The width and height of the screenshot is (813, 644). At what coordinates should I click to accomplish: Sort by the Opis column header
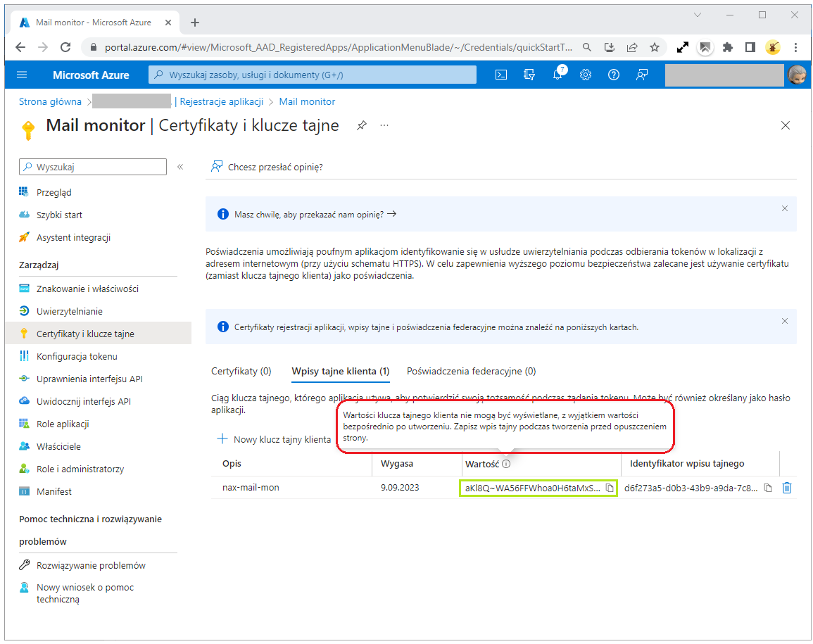click(232, 463)
